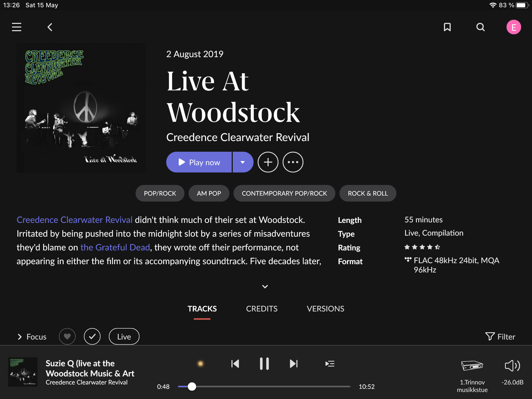Click the FLAC 48kHz 24bit format text

[457, 265]
